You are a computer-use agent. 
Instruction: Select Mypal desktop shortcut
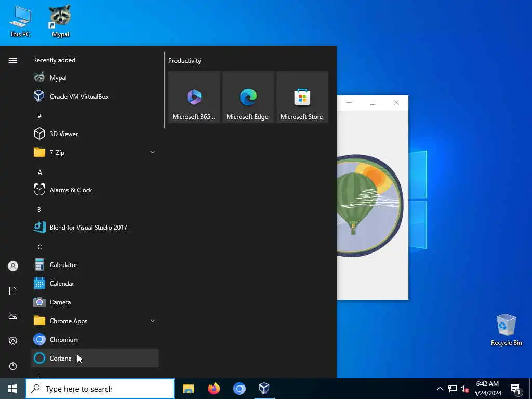pyautogui.click(x=60, y=21)
